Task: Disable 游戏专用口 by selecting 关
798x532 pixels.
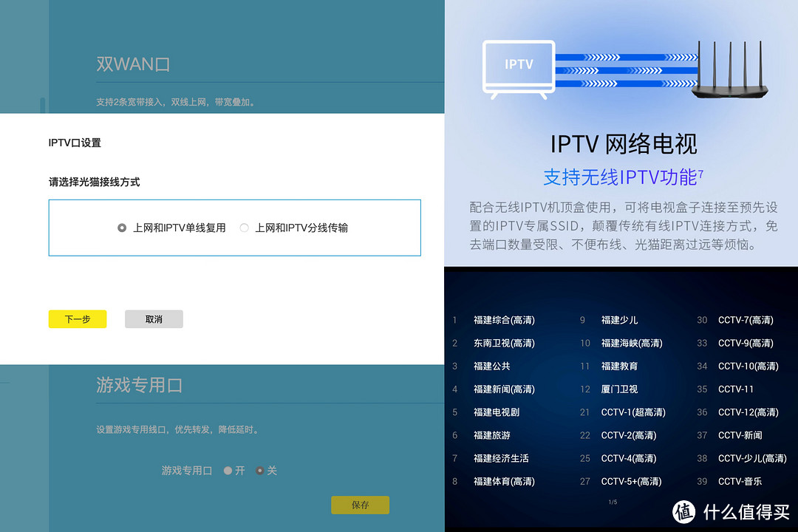Action: (260, 470)
